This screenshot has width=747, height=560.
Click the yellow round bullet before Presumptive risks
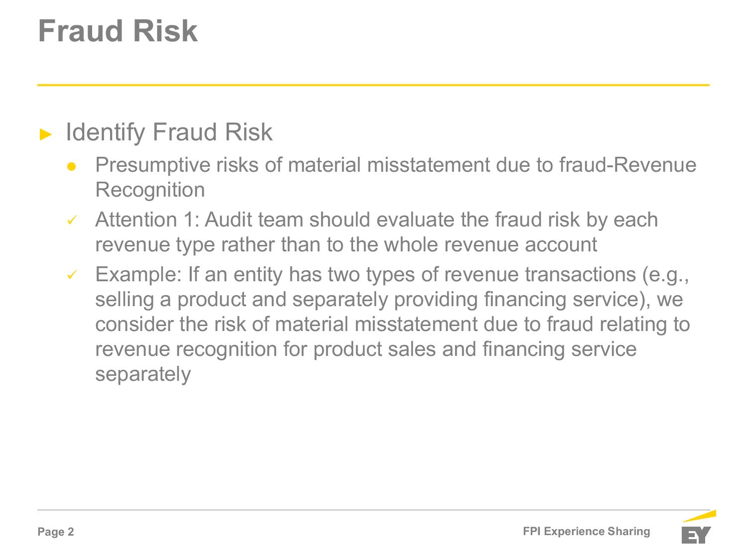tap(71, 167)
